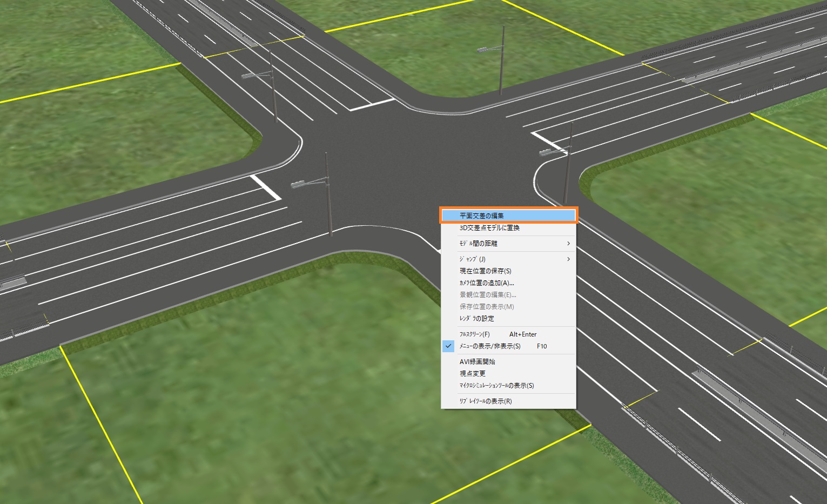Select フルスクリーン(F) Alt+Enter menu item
The height and width of the screenshot is (504, 827).
pos(509,334)
